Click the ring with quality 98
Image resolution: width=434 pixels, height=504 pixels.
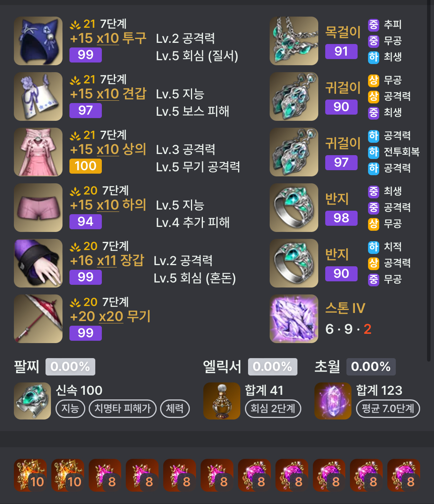pyautogui.click(x=294, y=208)
